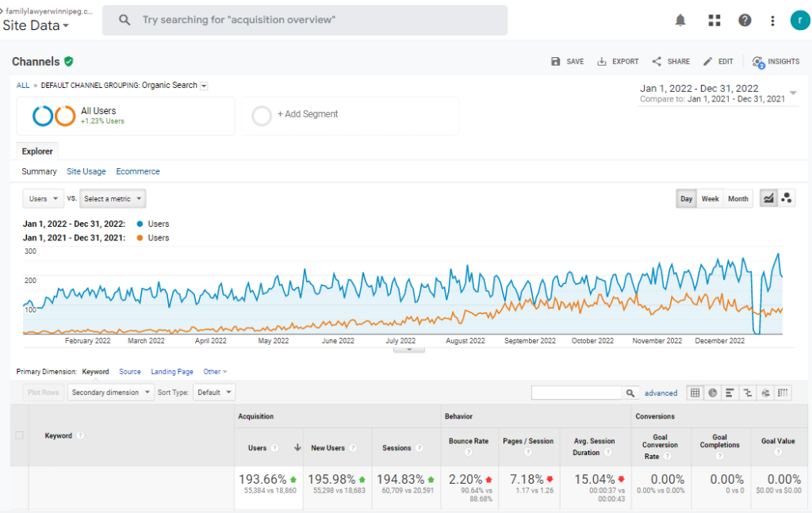
Task: Open the Ecommerce tab
Action: click(x=138, y=171)
